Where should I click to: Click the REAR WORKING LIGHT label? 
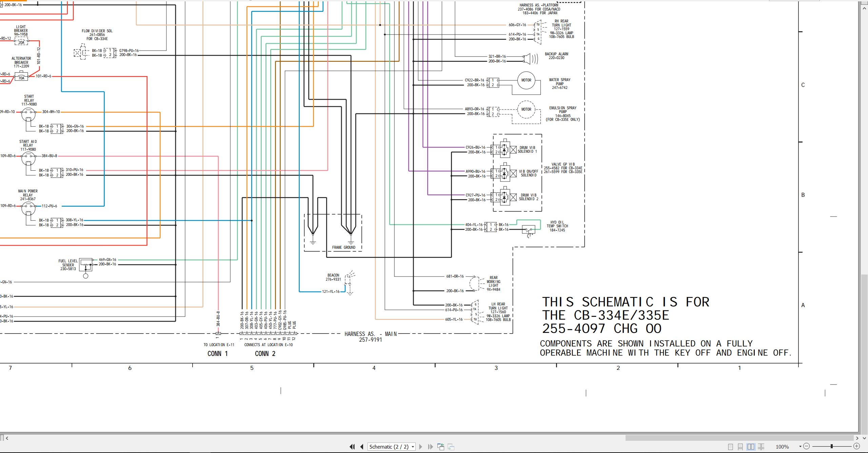(494, 282)
